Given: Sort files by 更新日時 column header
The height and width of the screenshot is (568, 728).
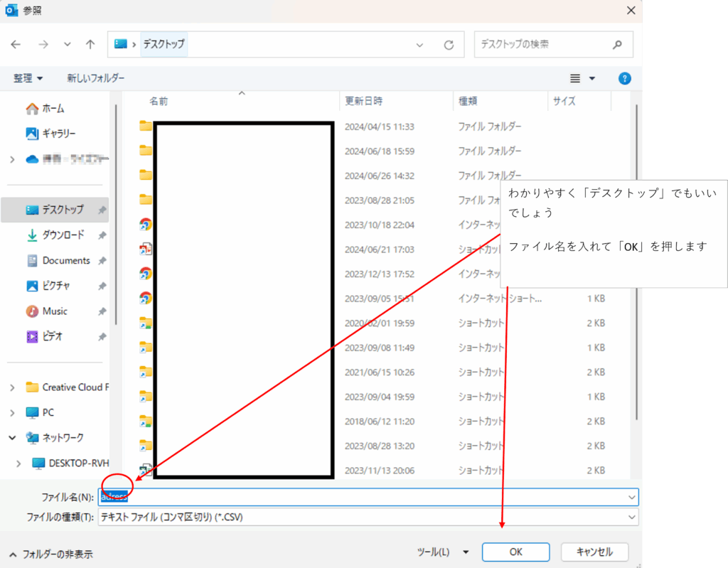Looking at the screenshot, I should 364,102.
